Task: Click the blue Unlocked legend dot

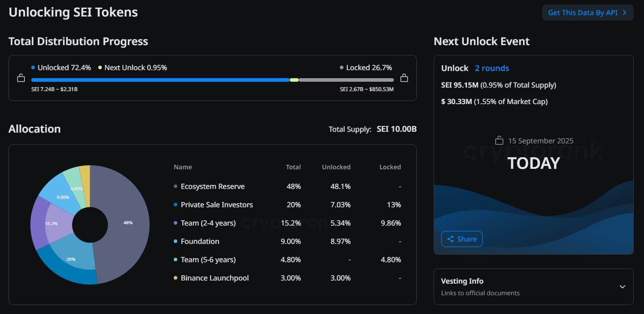Action: (33, 67)
